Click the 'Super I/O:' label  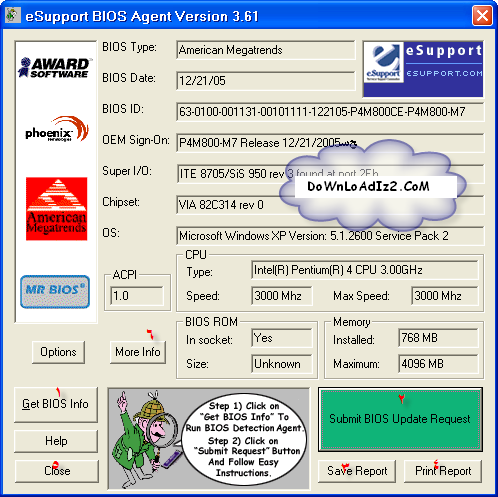(127, 171)
